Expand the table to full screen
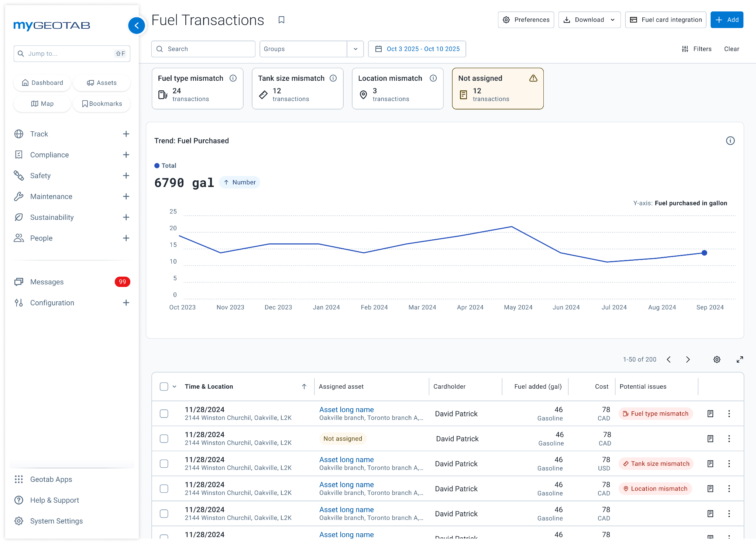 click(x=740, y=359)
